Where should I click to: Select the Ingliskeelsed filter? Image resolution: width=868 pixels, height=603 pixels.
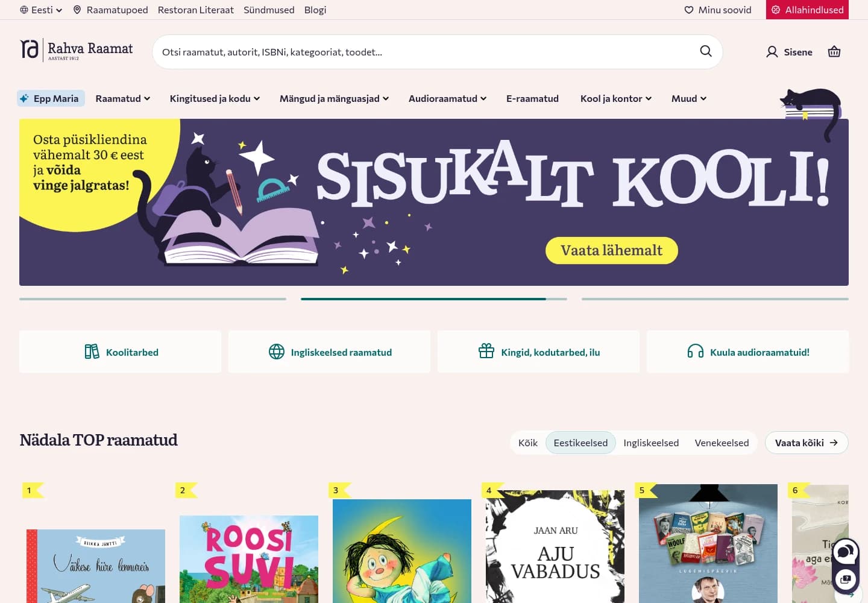click(x=651, y=443)
